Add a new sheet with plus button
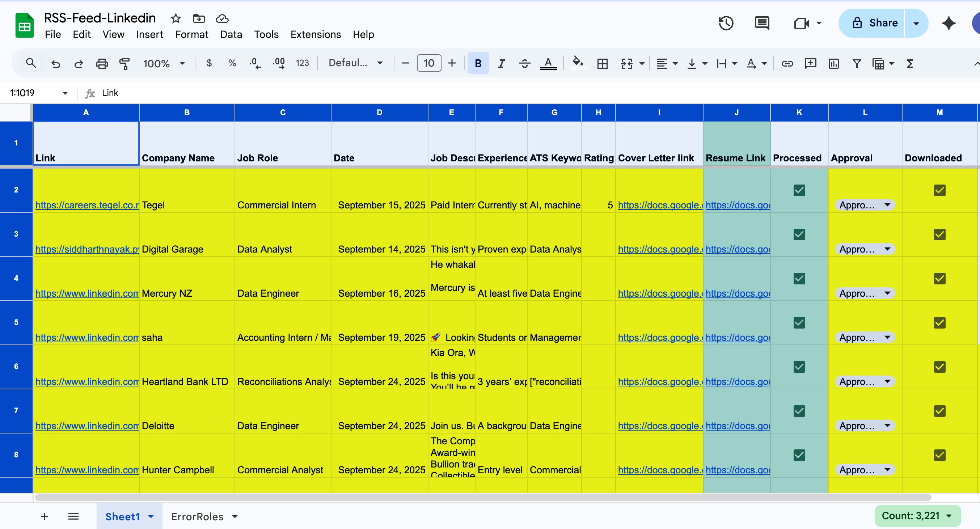 [44, 516]
